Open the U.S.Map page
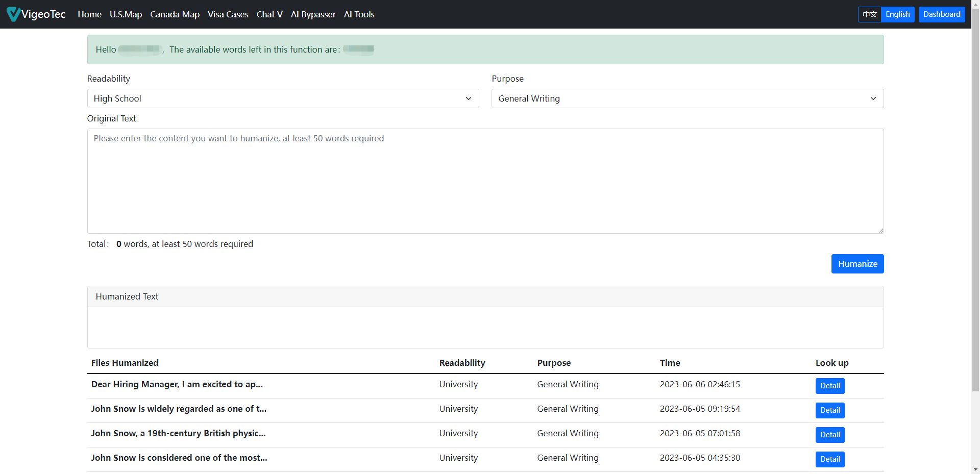This screenshot has height=474, width=980. (126, 14)
